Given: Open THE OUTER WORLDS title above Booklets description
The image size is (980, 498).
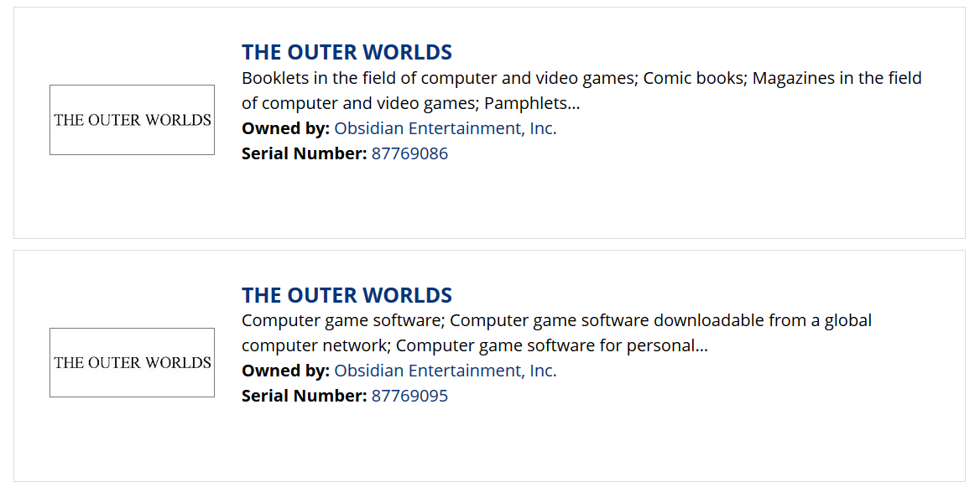Looking at the screenshot, I should tap(347, 52).
